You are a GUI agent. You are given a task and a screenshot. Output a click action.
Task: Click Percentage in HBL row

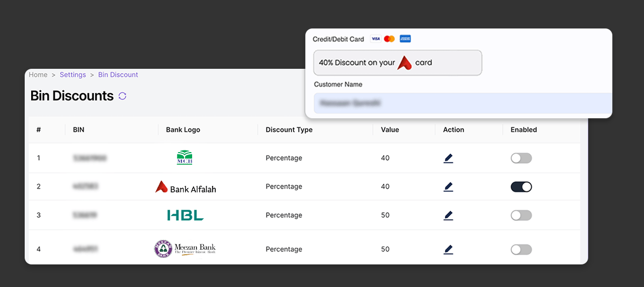point(284,215)
